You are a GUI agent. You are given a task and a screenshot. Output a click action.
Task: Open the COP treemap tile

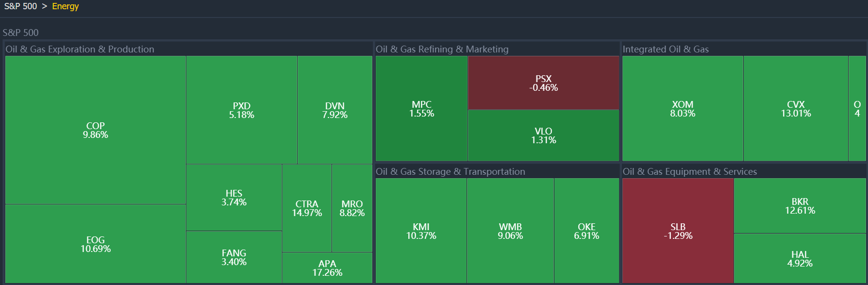pyautogui.click(x=95, y=130)
